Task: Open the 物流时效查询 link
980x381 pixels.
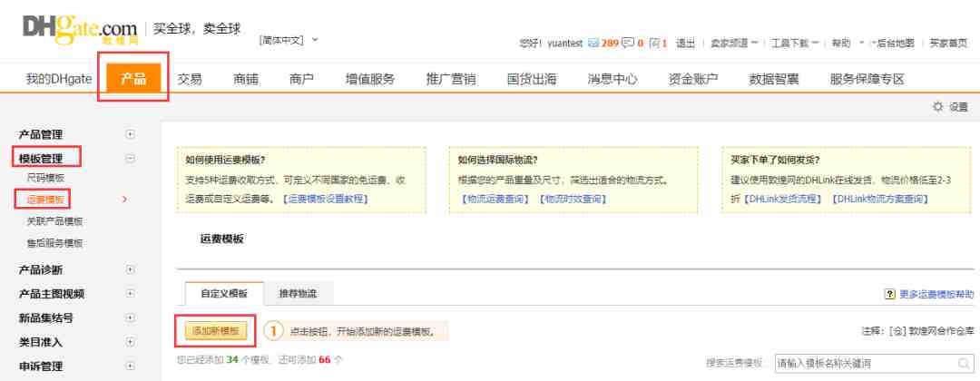Action: coord(573,199)
